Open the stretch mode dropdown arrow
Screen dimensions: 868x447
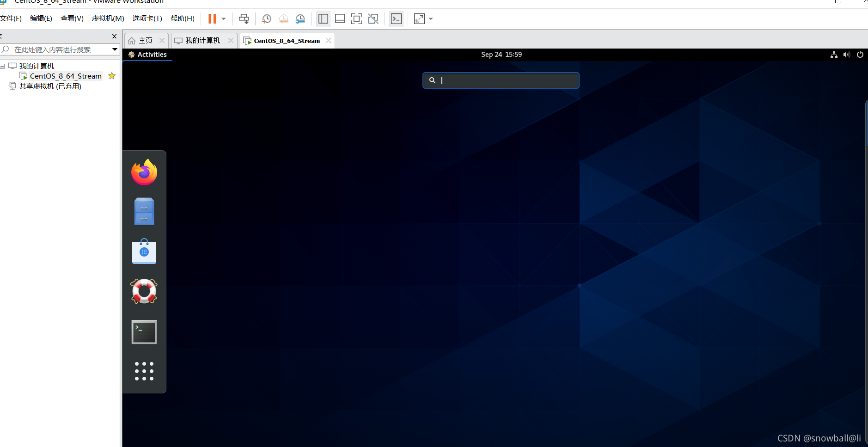click(430, 19)
